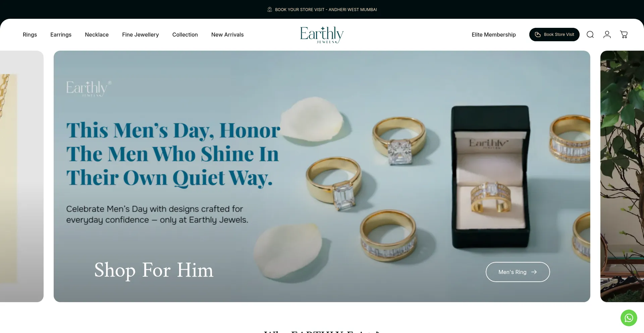This screenshot has height=333, width=644.
Task: Click the Men's Day banner headline
Action: tap(173, 154)
